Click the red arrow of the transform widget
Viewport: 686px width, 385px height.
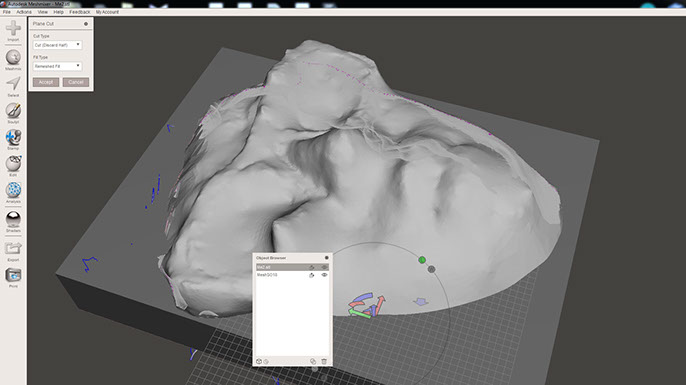380,304
